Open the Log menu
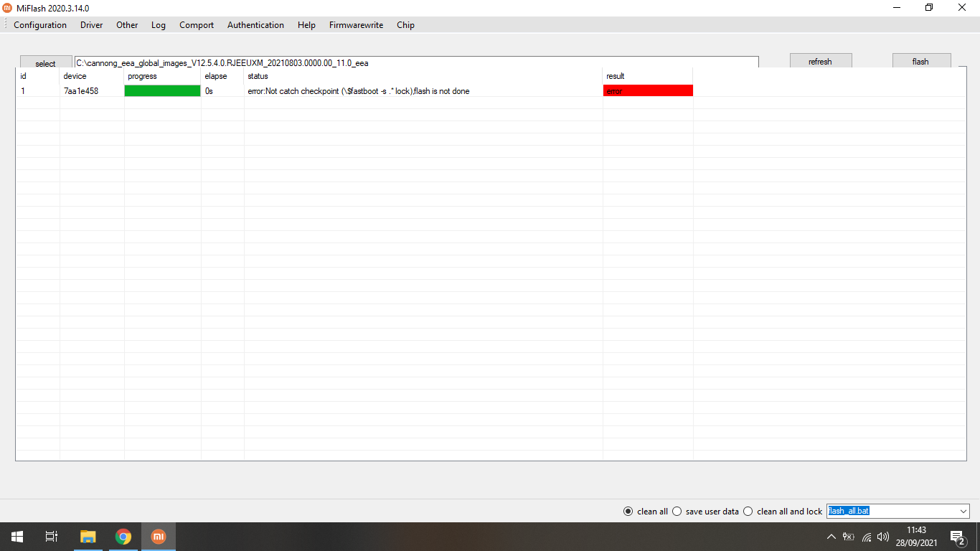This screenshot has height=551, width=980. click(x=159, y=24)
